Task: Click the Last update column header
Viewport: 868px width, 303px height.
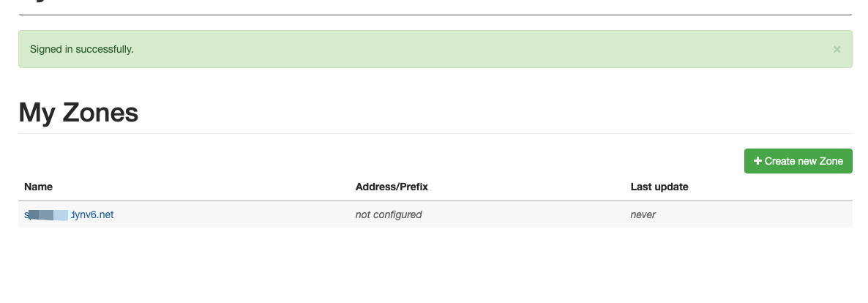Action: tap(659, 187)
